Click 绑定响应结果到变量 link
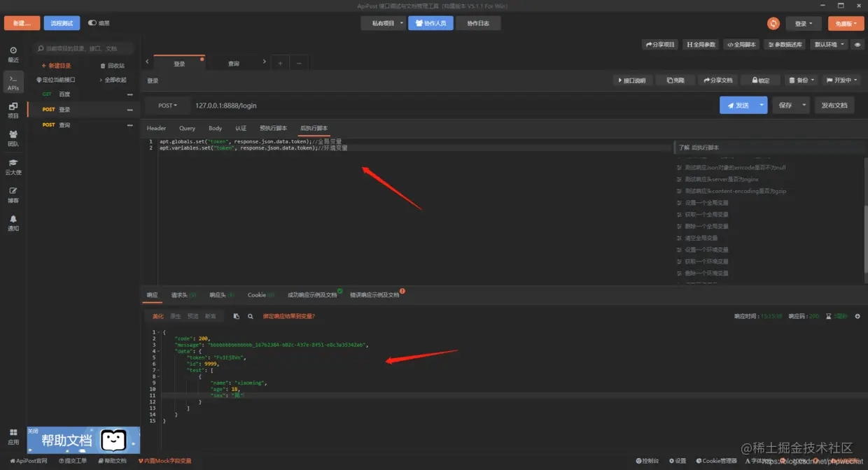This screenshot has height=470, width=868. (x=288, y=317)
